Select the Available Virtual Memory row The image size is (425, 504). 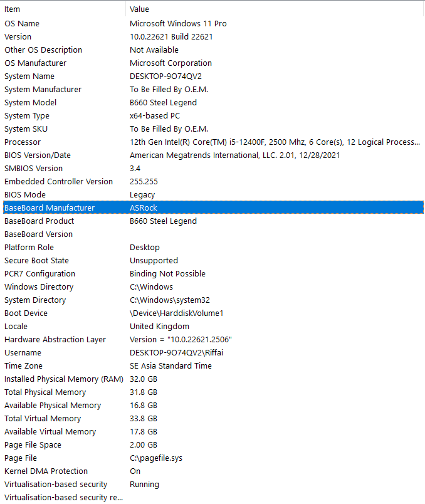pyautogui.click(x=213, y=432)
